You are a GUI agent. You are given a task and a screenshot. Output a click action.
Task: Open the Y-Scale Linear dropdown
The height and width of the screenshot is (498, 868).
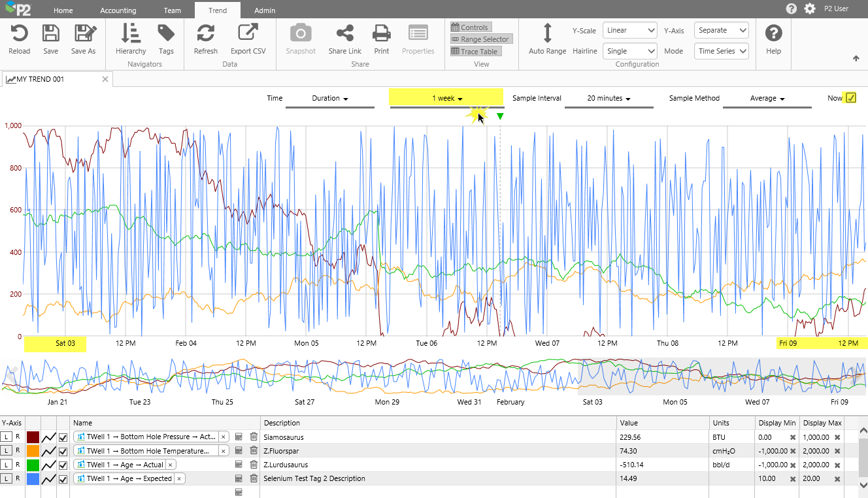(629, 30)
